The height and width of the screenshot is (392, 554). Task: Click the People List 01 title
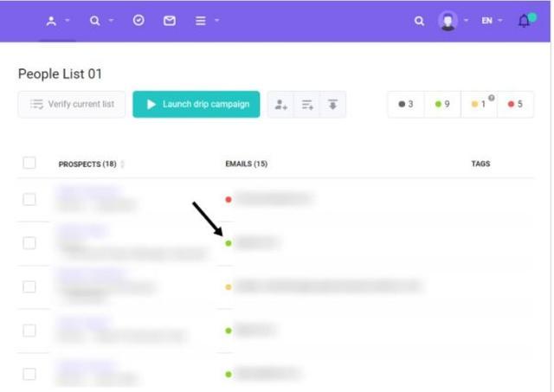click(x=60, y=74)
